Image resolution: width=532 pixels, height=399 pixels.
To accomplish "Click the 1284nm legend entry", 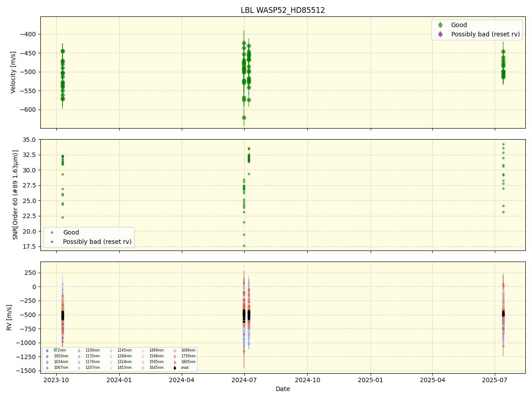I will [120, 356].
